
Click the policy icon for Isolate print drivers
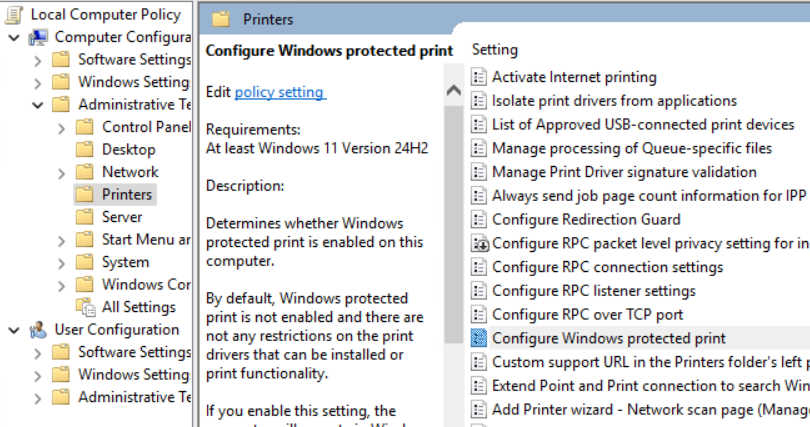tap(479, 101)
